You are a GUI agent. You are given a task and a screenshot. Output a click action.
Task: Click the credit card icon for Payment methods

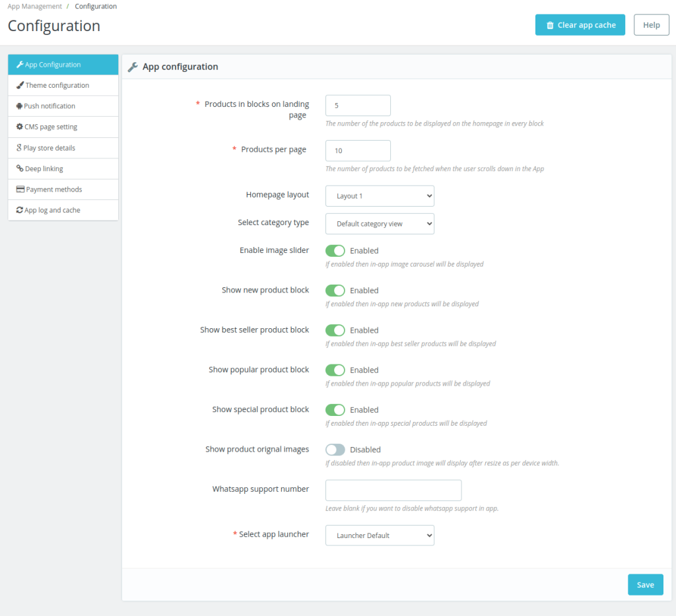coord(20,189)
